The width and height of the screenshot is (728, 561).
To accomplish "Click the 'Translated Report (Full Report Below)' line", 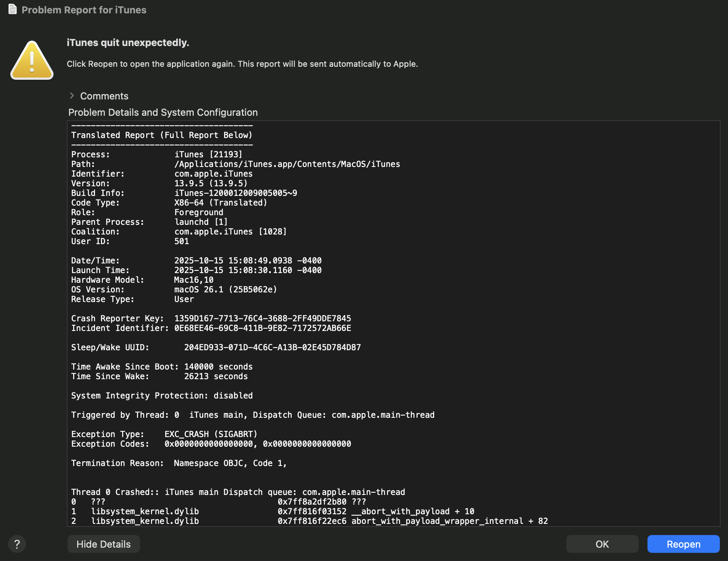I will point(161,135).
